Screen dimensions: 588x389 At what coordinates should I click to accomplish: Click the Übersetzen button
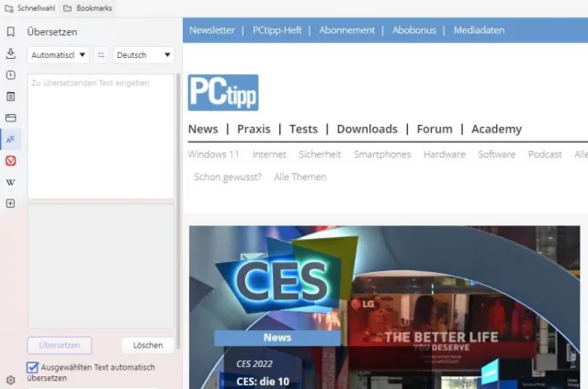click(59, 345)
